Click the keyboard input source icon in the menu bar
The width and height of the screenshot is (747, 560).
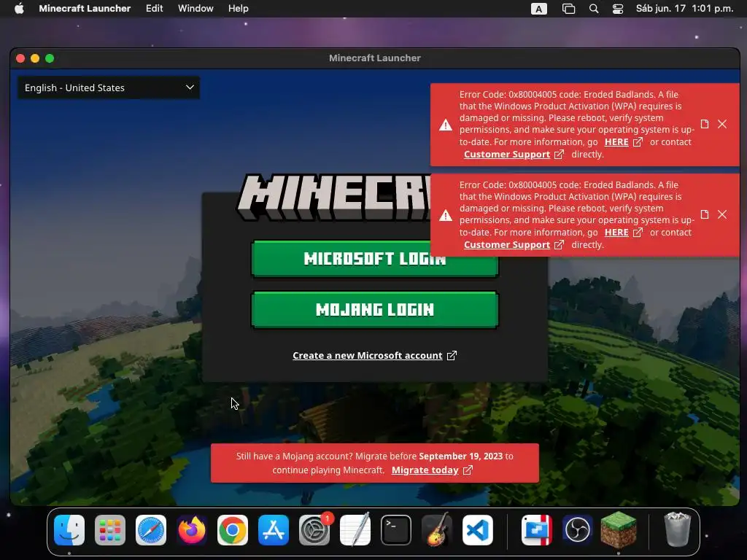tap(539, 9)
